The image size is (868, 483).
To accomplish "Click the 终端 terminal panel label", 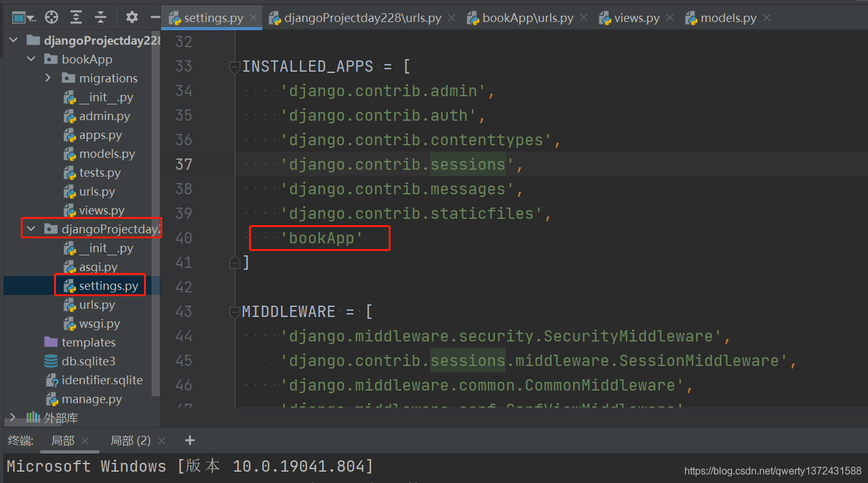I will [x=21, y=441].
